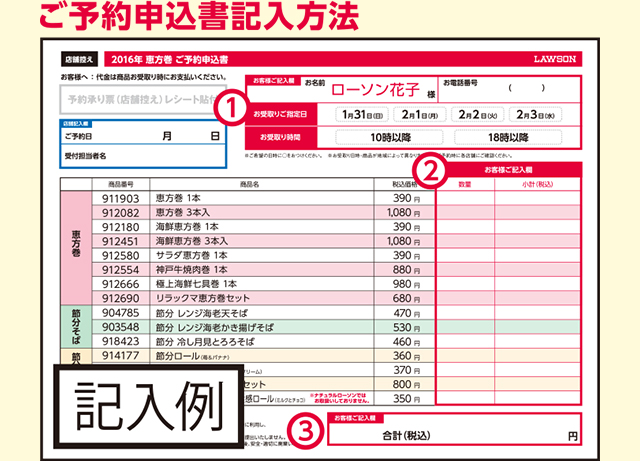Select the 1月31日(日) pickup date option

tap(362, 115)
